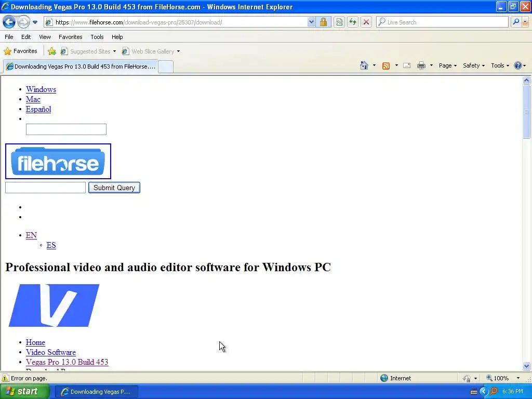Click the scrollbar down arrow
The image size is (532, 399).
tap(527, 366)
